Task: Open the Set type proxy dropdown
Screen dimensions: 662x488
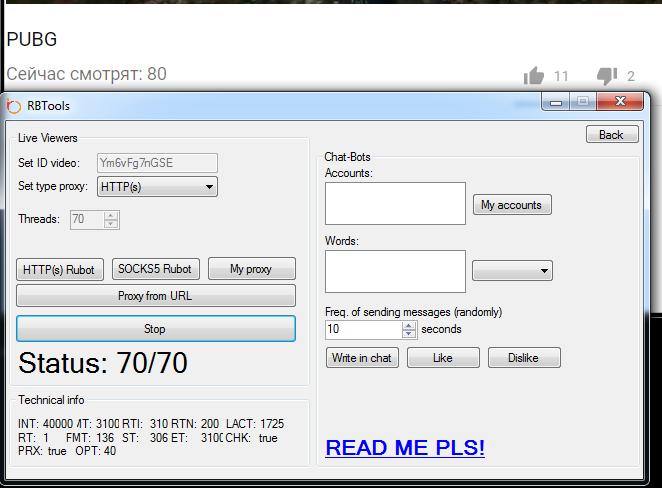Action: pyautogui.click(x=157, y=186)
